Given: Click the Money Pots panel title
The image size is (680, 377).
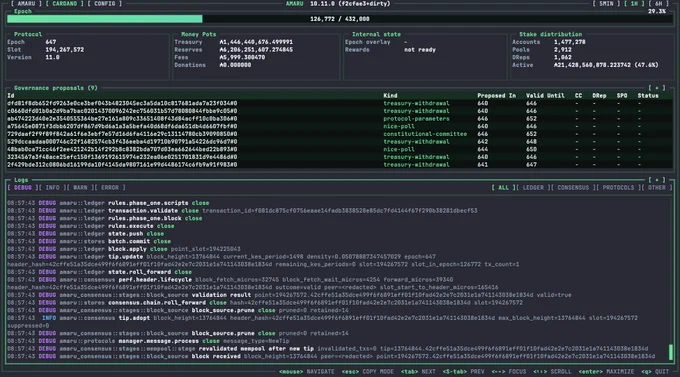Looking at the screenshot, I should point(198,34).
